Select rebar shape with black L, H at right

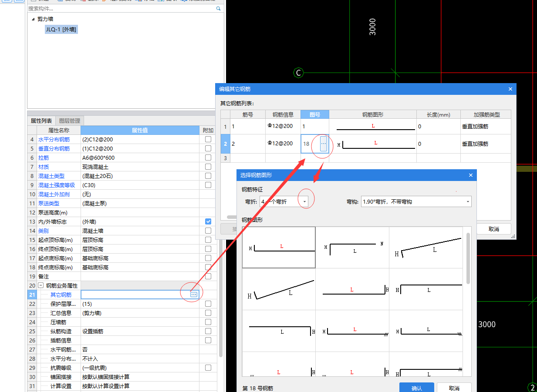(279, 332)
